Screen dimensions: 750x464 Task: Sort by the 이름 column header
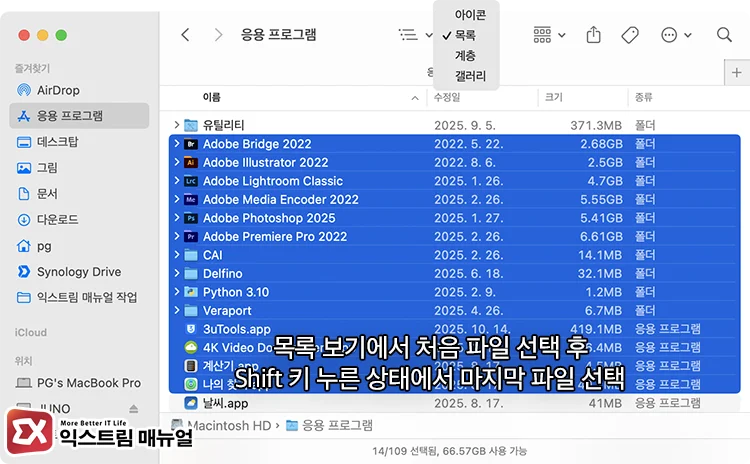pyautogui.click(x=211, y=98)
